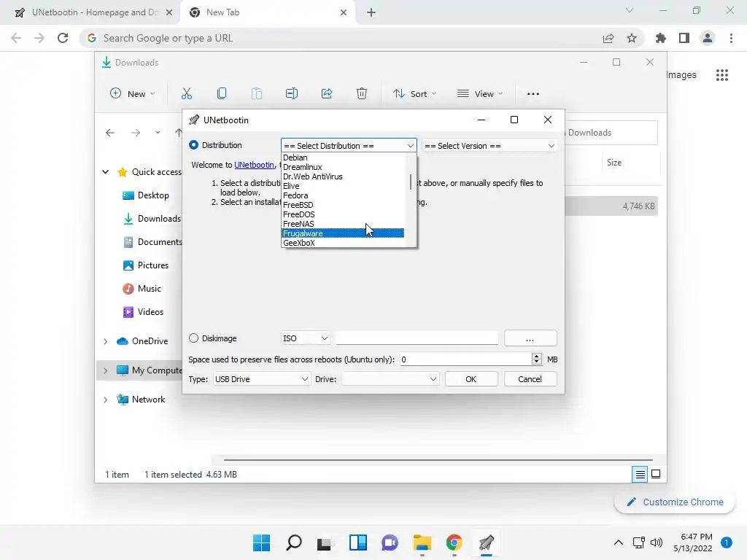
Task: Open the Chrome Extensions puzzle icon
Action: pos(661,38)
